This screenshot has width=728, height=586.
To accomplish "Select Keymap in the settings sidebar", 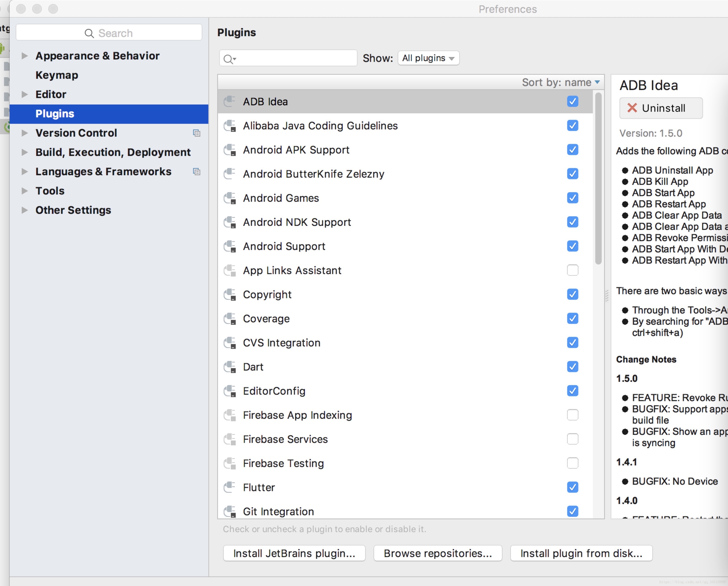I will click(x=57, y=75).
